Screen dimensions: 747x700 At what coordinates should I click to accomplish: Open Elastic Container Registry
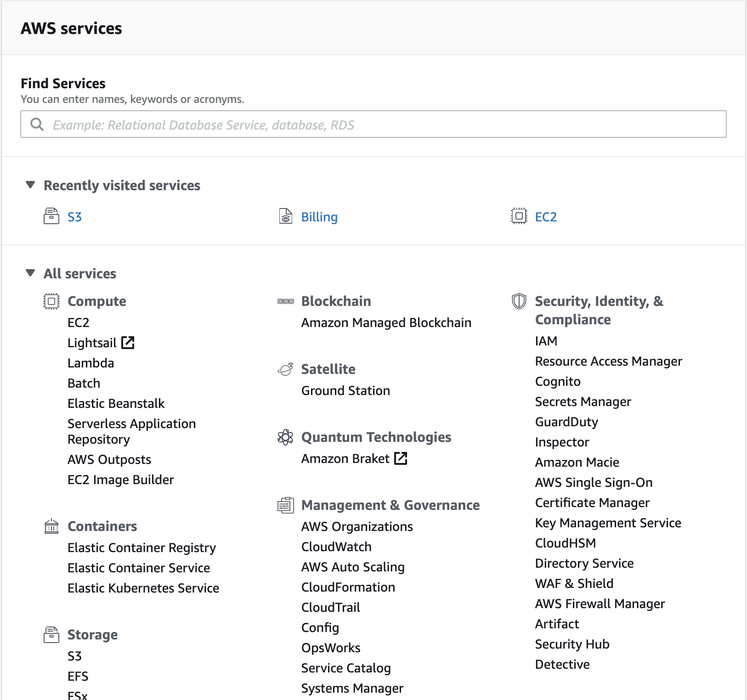pyautogui.click(x=141, y=548)
